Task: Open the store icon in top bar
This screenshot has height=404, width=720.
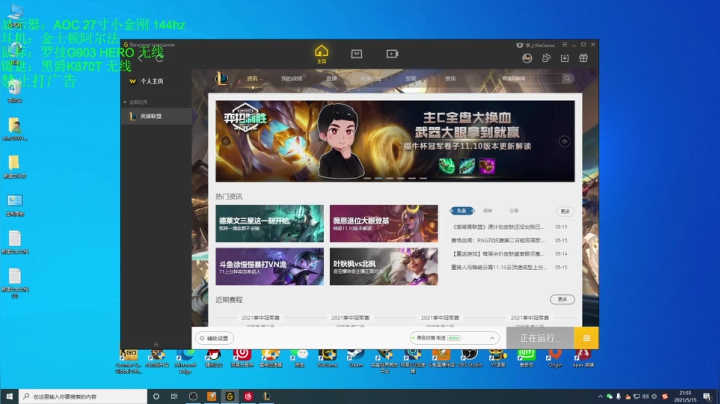Action: click(x=356, y=54)
